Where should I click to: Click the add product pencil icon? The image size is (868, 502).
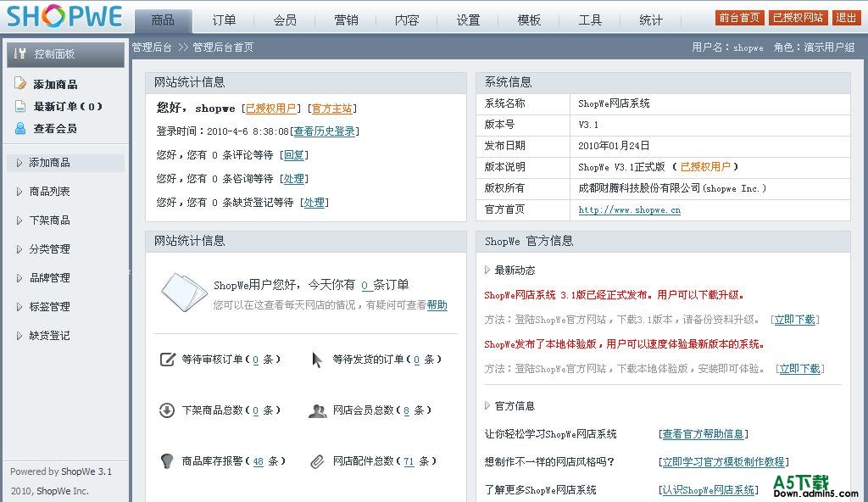tap(20, 84)
